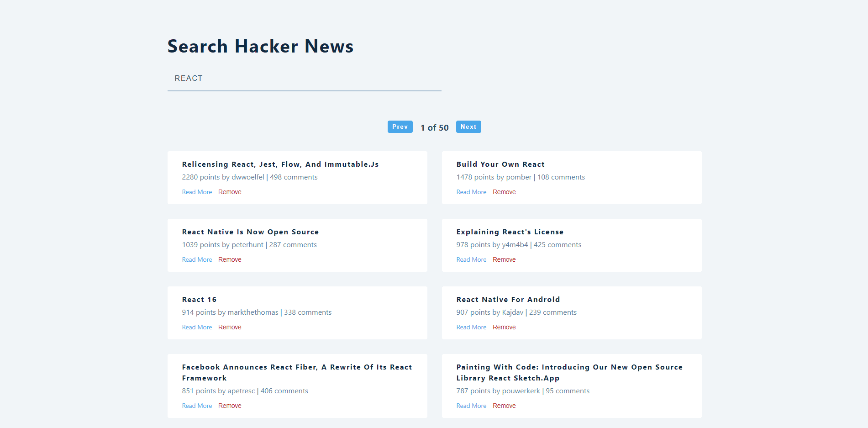The image size is (868, 428).
Task: Click title 'Relicensing React, Jest, Flow, And Immutable.Js'
Action: 280,164
